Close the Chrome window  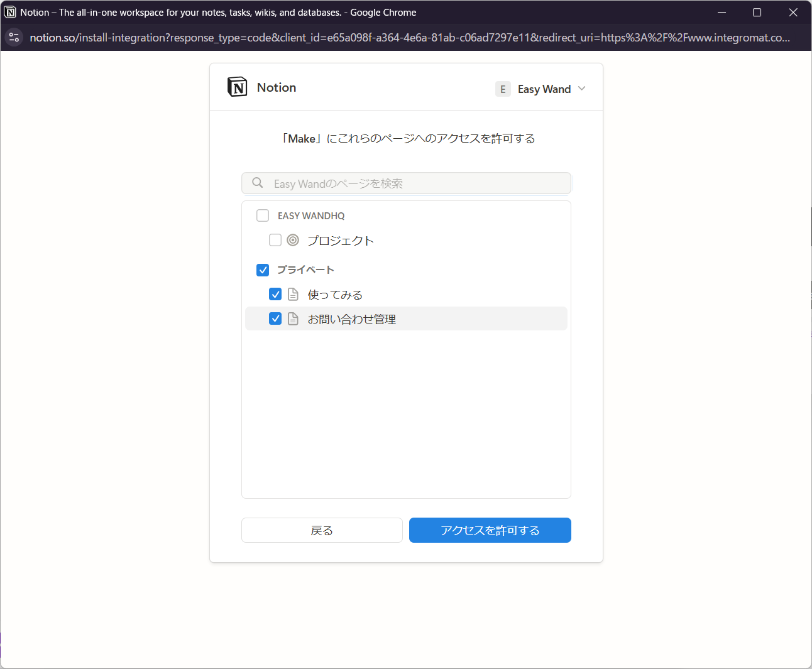(x=793, y=12)
